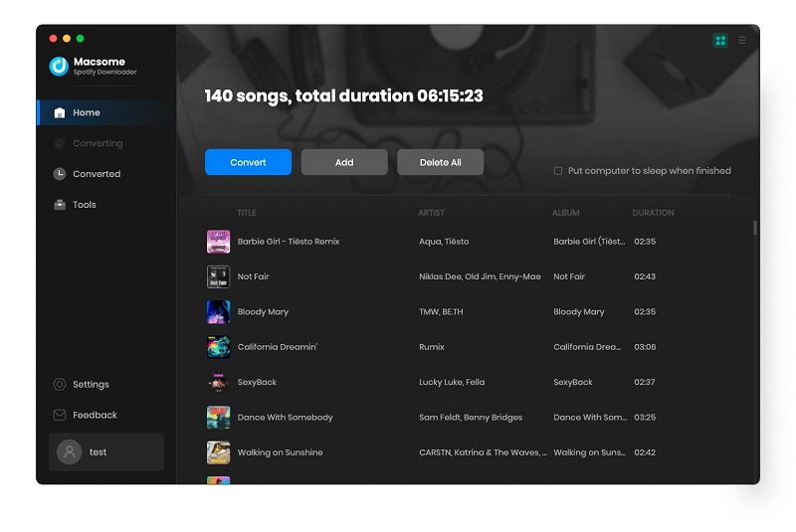
Task: Click the 03:25 duration of Dance With Somebody
Action: pyautogui.click(x=645, y=418)
